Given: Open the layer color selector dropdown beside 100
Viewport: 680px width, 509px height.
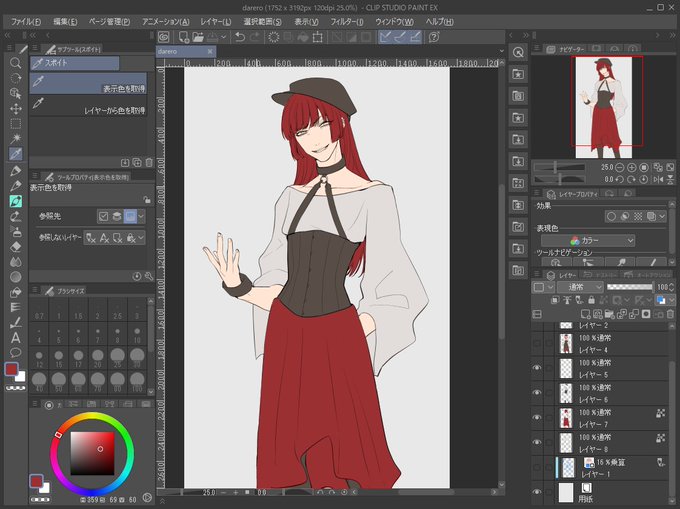Looking at the screenshot, I should tap(671, 300).
